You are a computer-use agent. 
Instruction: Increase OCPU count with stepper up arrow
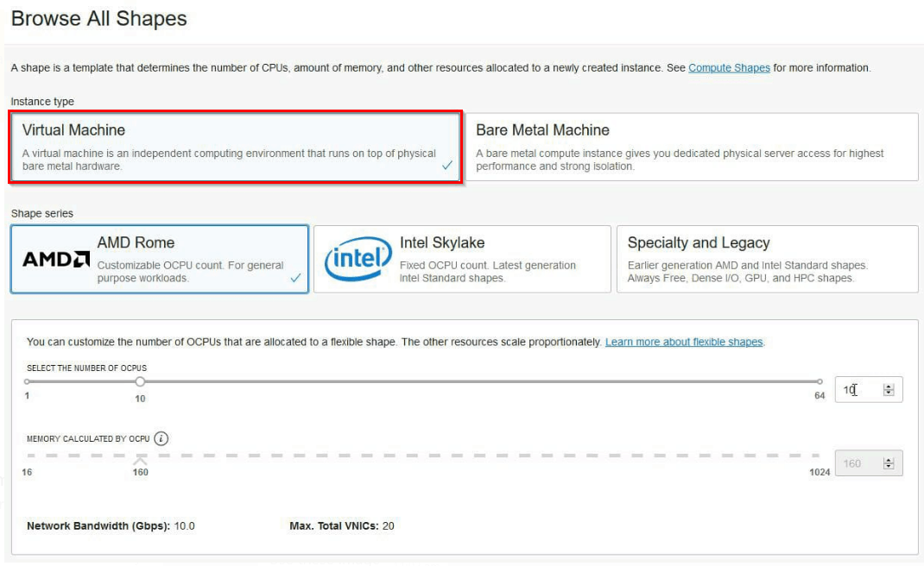coord(889,387)
